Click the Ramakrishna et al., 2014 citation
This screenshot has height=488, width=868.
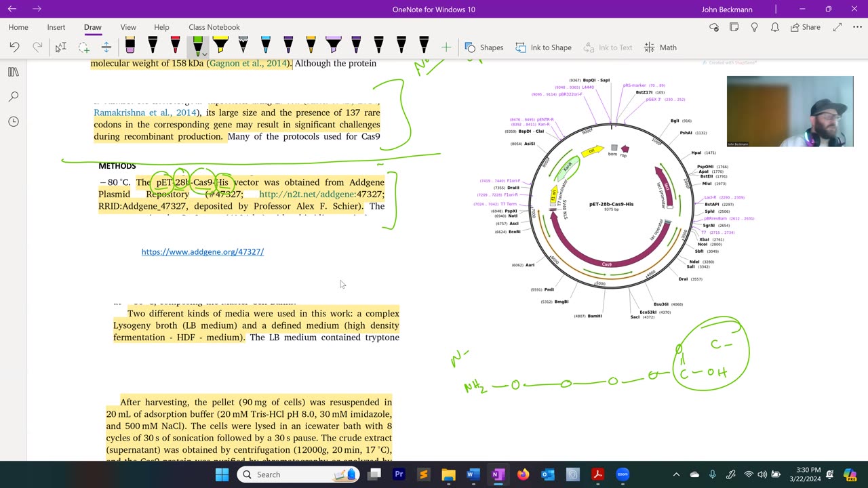(145, 113)
